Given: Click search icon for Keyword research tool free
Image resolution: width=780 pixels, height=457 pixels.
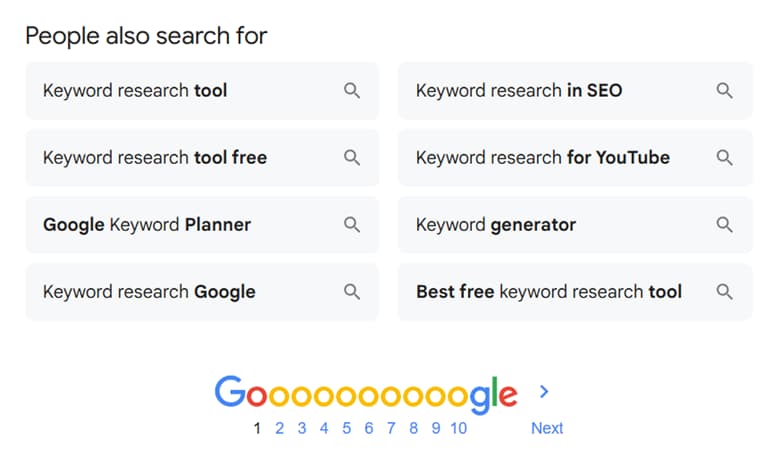Looking at the screenshot, I should (x=352, y=157).
